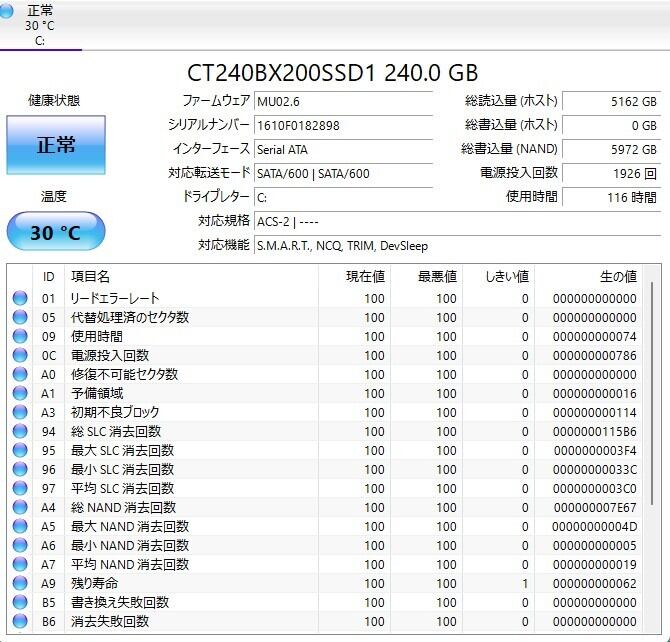Click the serial number field 1610F0182898
The image size is (670, 642).
(x=344, y=126)
